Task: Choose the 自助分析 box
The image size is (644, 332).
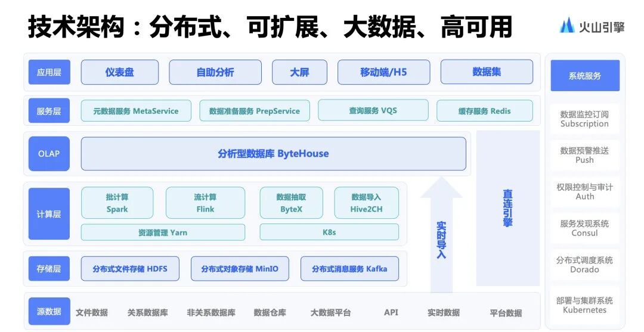Action: tap(215, 72)
